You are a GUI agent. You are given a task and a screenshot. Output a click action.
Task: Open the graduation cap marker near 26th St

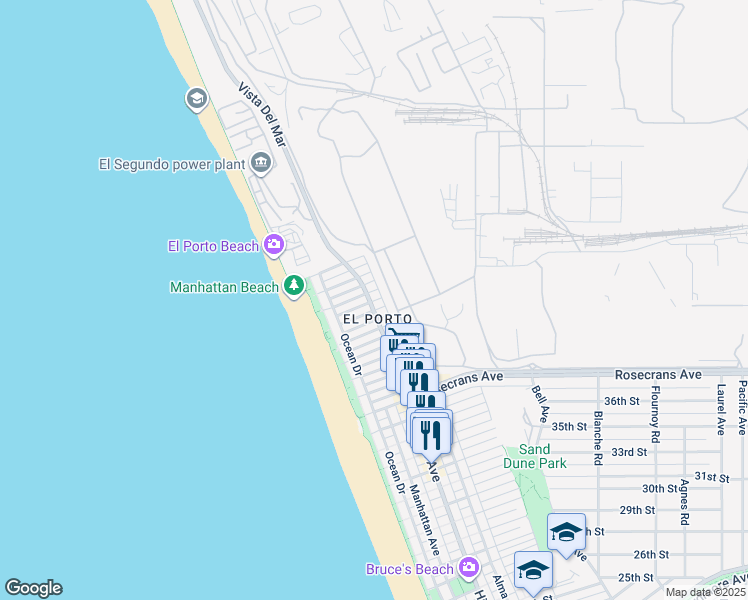click(x=566, y=533)
